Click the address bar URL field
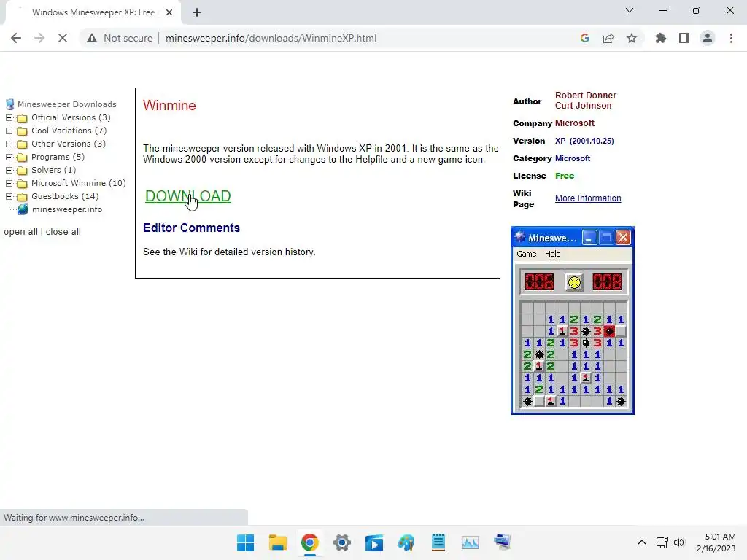747x560 pixels. (x=362, y=38)
